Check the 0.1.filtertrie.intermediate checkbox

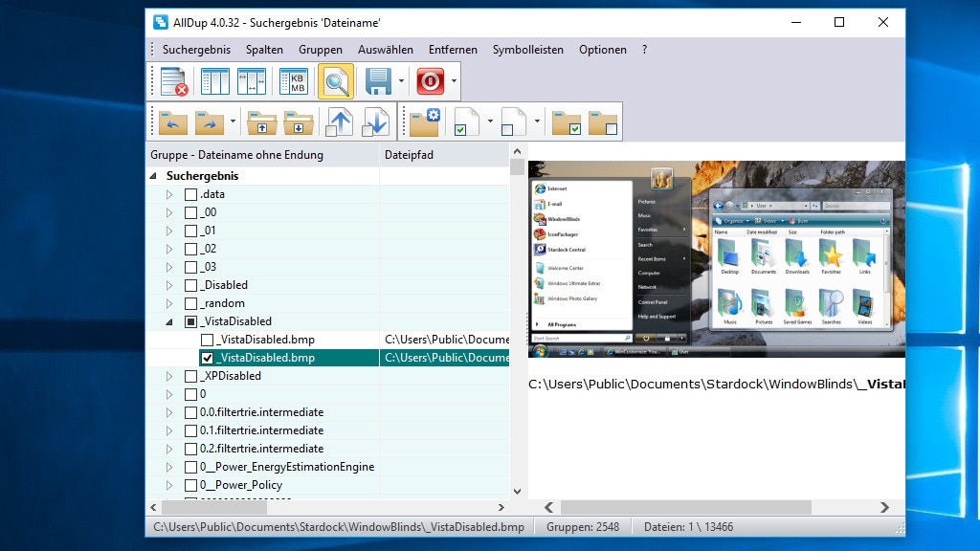pyautogui.click(x=191, y=430)
